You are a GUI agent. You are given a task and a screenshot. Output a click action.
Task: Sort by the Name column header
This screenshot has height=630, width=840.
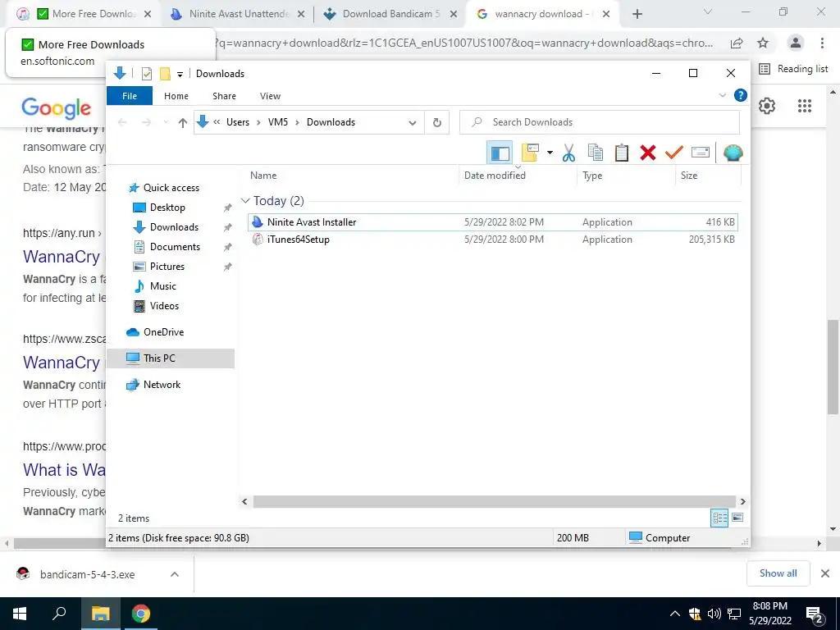click(x=353, y=176)
